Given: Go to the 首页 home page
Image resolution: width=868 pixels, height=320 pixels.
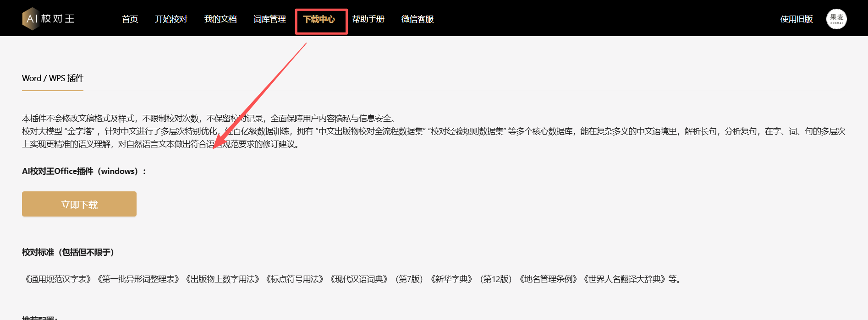Looking at the screenshot, I should 130,19.
